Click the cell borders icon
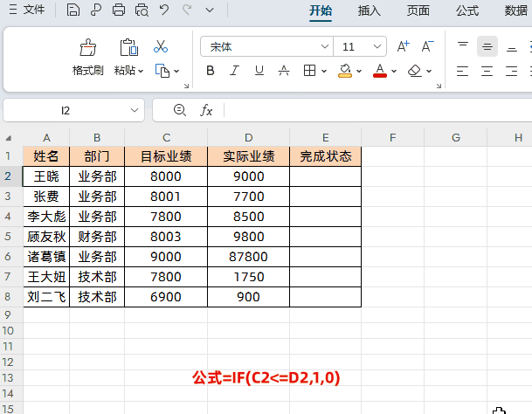The width and height of the screenshot is (532, 414). pyautogui.click(x=309, y=71)
